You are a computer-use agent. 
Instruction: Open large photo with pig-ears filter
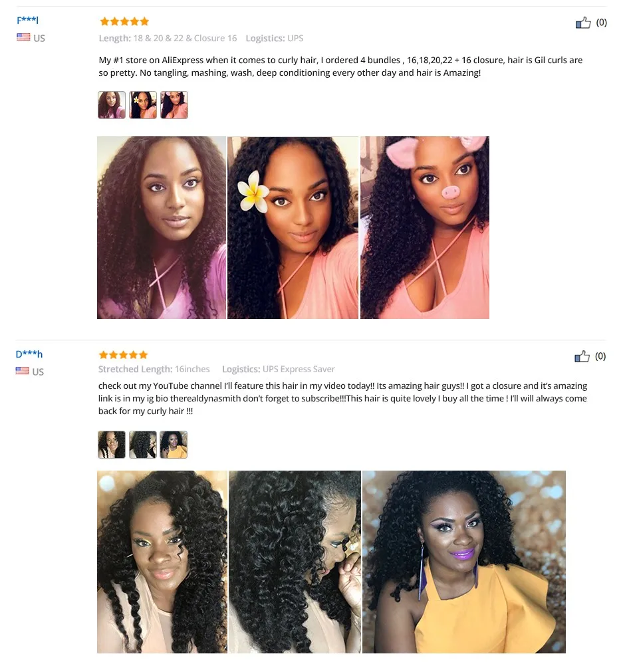(425, 227)
